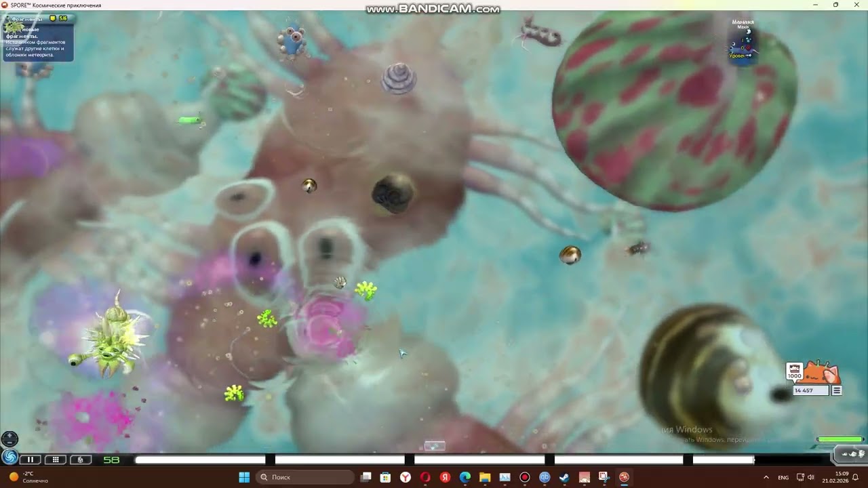Click the minimap in the top-right corner
Image resolution: width=868 pixels, height=488 pixels.
click(743, 42)
